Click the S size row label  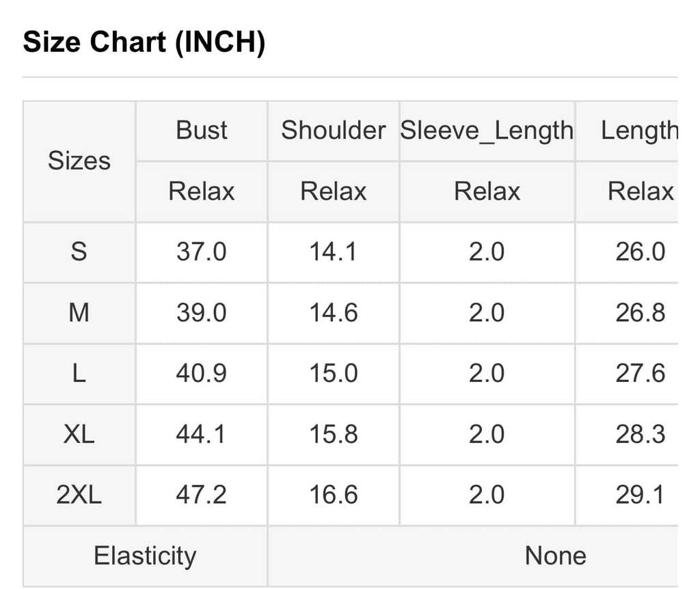79,252
